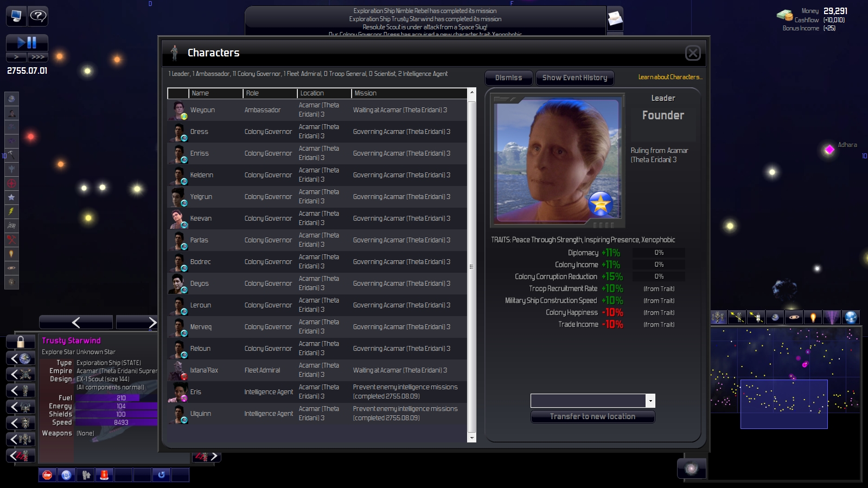Image resolution: width=868 pixels, height=488 pixels.
Task: Click the character list scrollbar up arrow
Action: tap(471, 92)
